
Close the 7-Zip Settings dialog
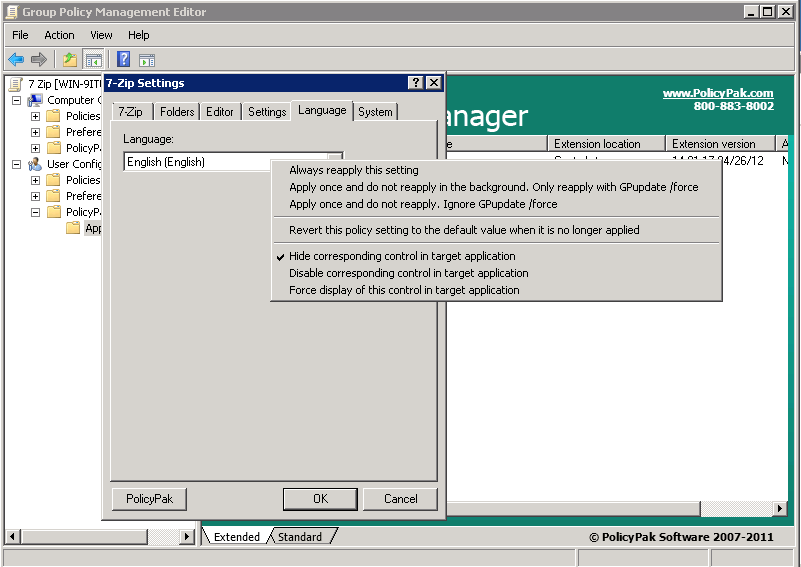point(434,83)
